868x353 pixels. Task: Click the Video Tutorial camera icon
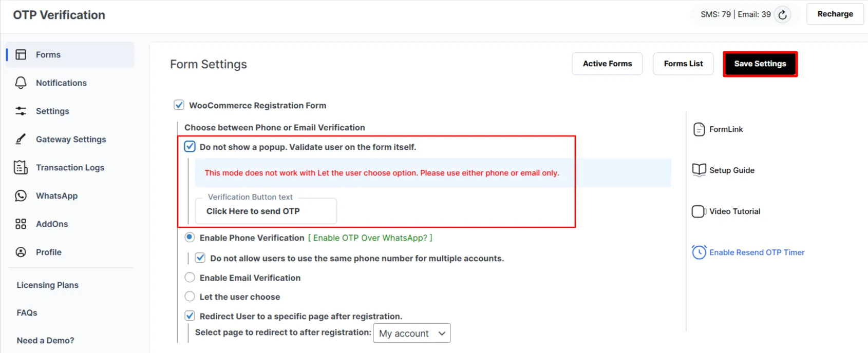point(699,211)
